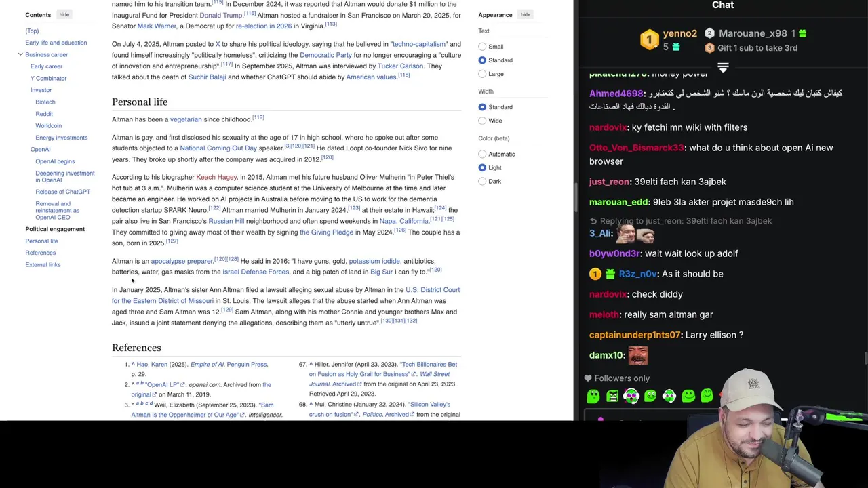Open Worldcoin entry in Contents
Screen dimensions: 868x488
[x=48, y=125]
